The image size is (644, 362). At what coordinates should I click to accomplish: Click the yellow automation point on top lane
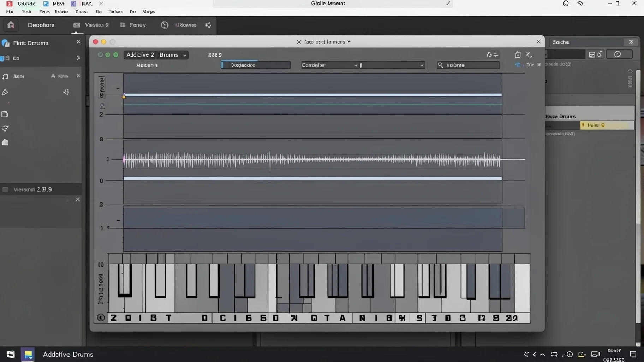tap(124, 97)
